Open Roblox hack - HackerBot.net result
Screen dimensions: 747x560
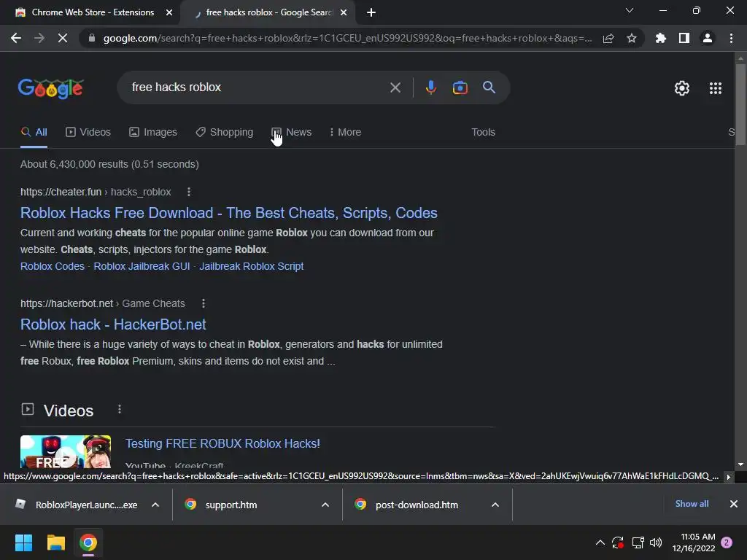click(x=113, y=324)
